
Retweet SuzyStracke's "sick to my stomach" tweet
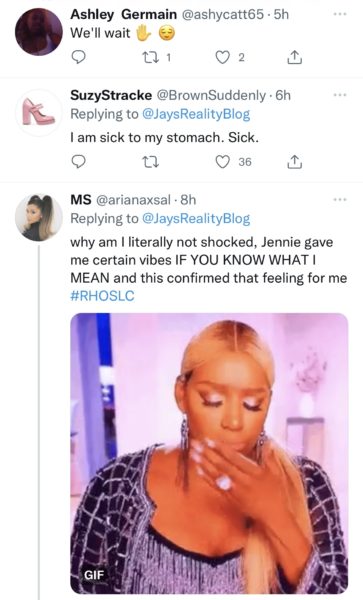150,162
